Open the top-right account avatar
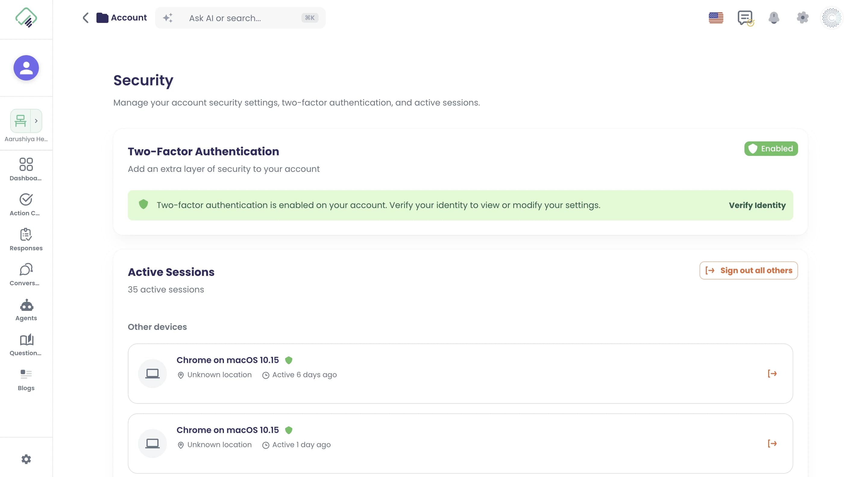The height and width of the screenshot is (477, 868). [832, 18]
